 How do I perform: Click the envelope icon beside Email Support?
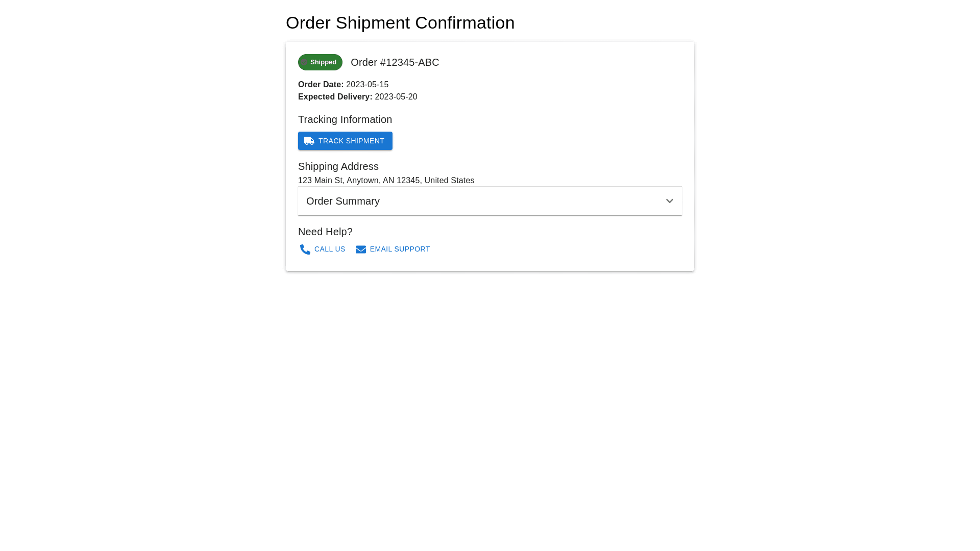[x=361, y=249]
